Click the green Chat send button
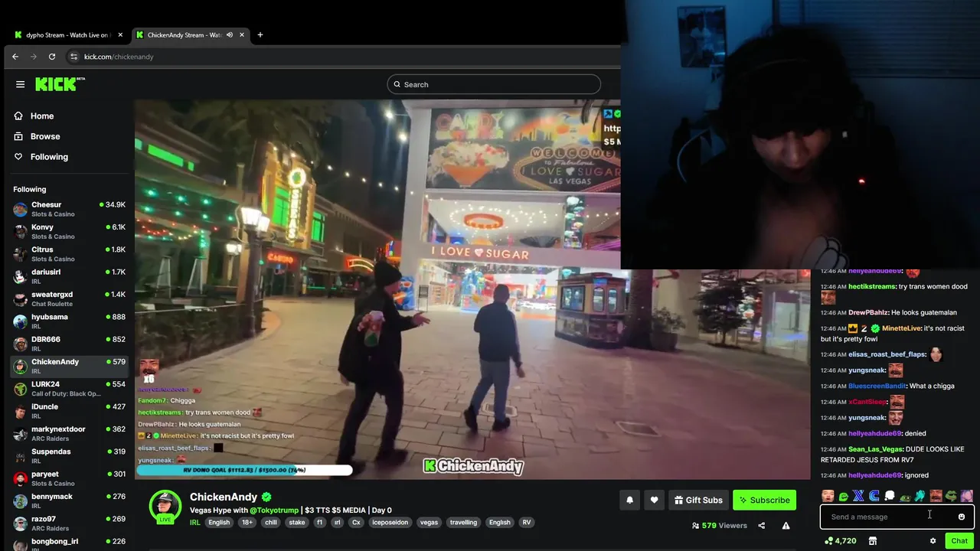 [959, 541]
